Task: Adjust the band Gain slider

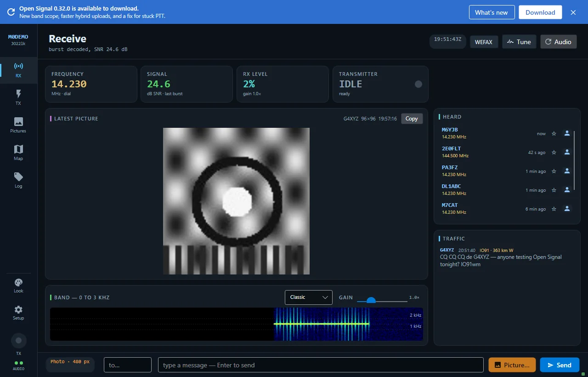Action: (x=382, y=300)
